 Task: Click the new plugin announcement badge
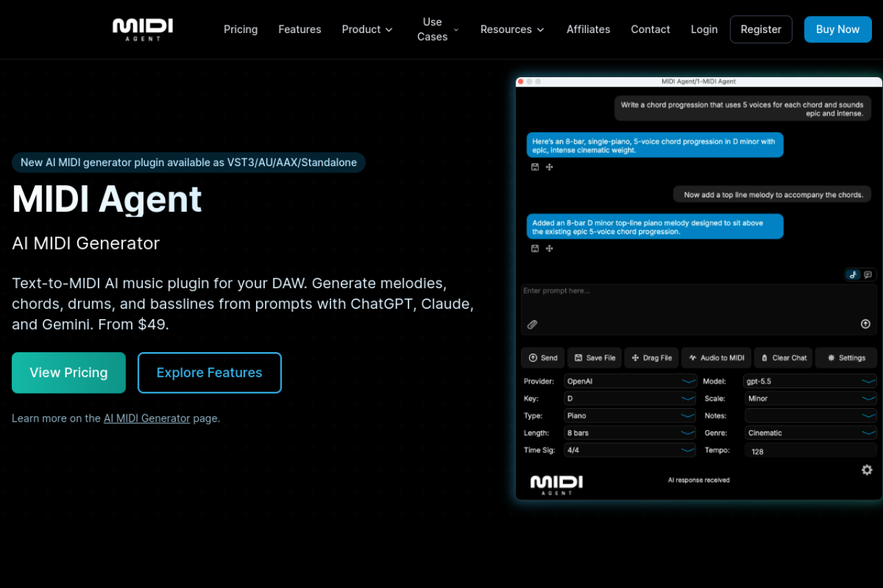click(x=188, y=163)
